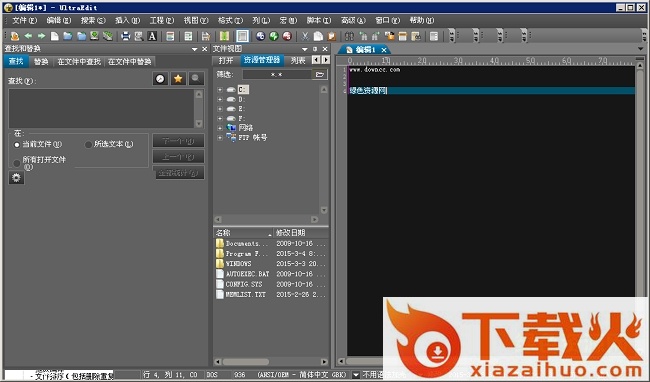Screen dimensions: 650x382
Task: Select the 所选文本 radio button
Action: pyautogui.click(x=88, y=145)
